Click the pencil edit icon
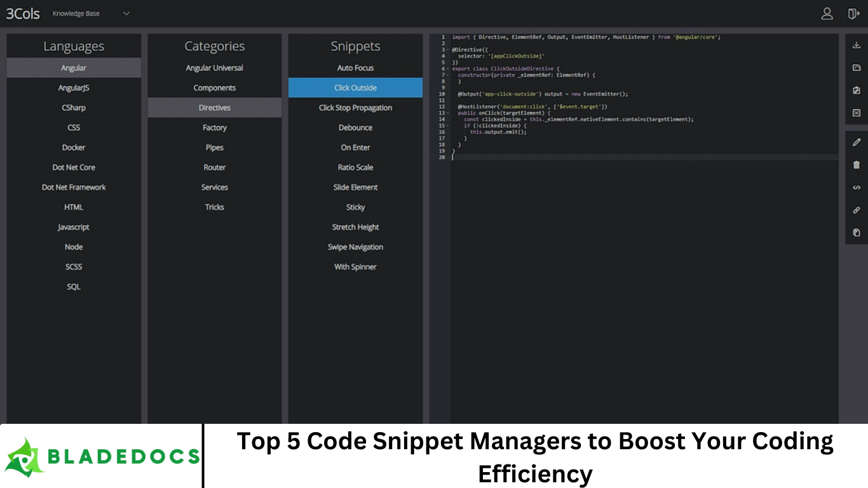The image size is (868, 488). coord(856,142)
